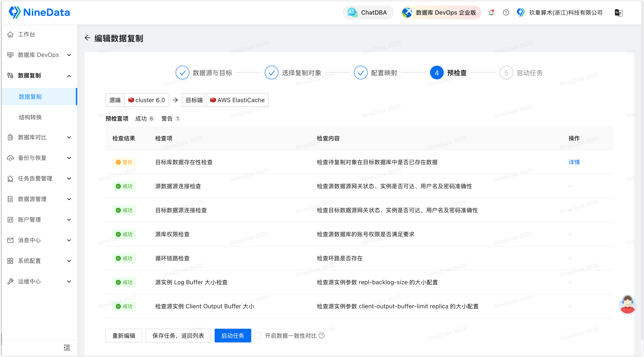Click the company logo icon beside 玖章算术
Image resolution: width=644 pixels, height=357 pixels.
(521, 12)
